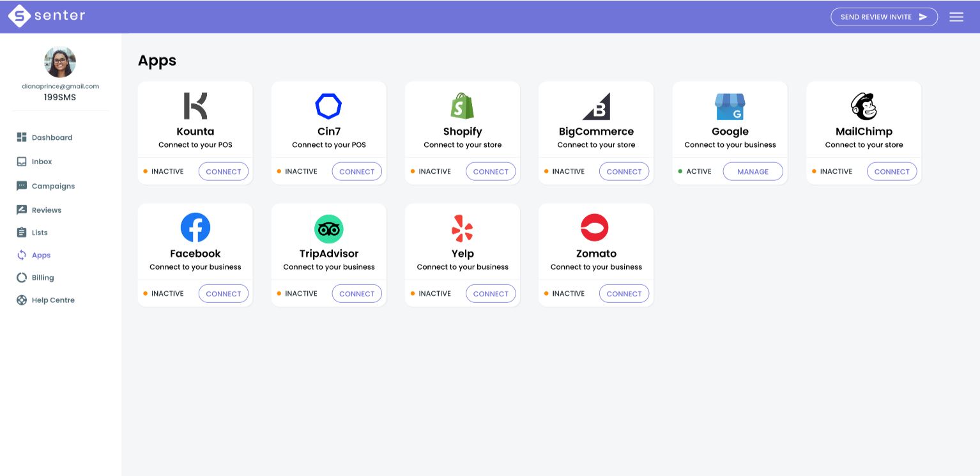Manage the Google connection
This screenshot has height=476, width=980.
point(753,171)
